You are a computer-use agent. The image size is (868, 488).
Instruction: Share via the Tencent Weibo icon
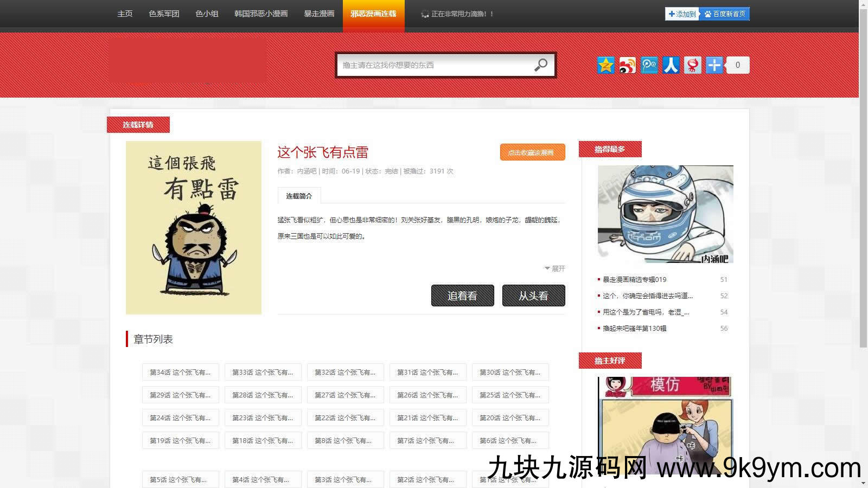649,65
